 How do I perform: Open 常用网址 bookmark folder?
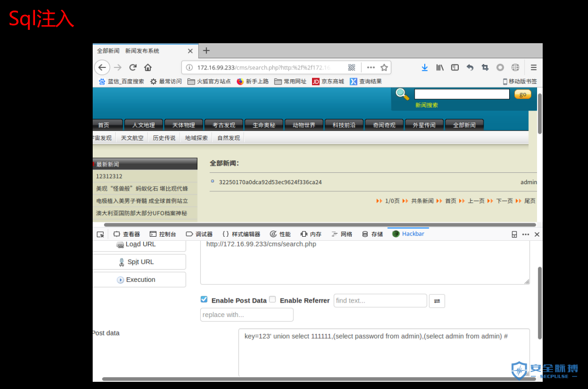click(x=290, y=81)
